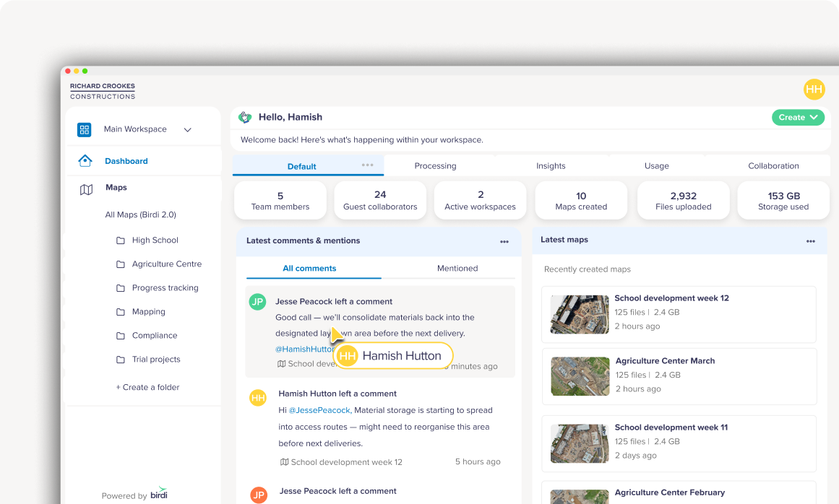The width and height of the screenshot is (839, 504).
Task: Click + Create a folder
Action: 147,387
